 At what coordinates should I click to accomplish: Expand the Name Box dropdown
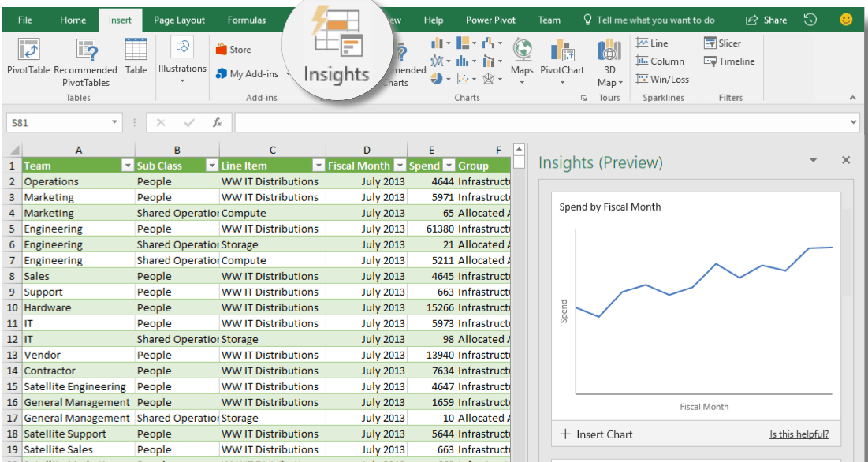click(x=115, y=122)
